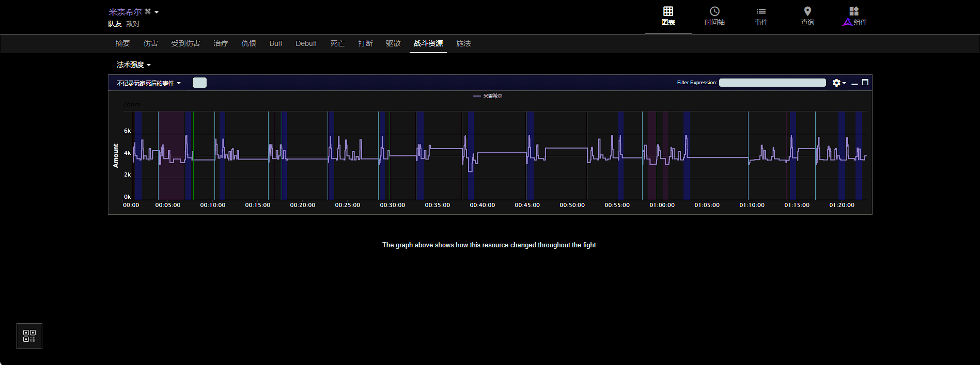The width and height of the screenshot is (980, 365).
Task: Select the 战斗资源 resources tab
Action: point(428,43)
